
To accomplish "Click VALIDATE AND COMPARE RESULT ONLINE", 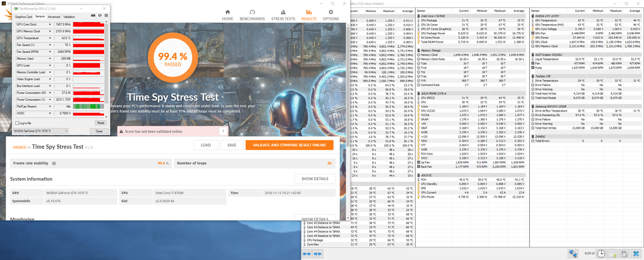I will coord(289,145).
